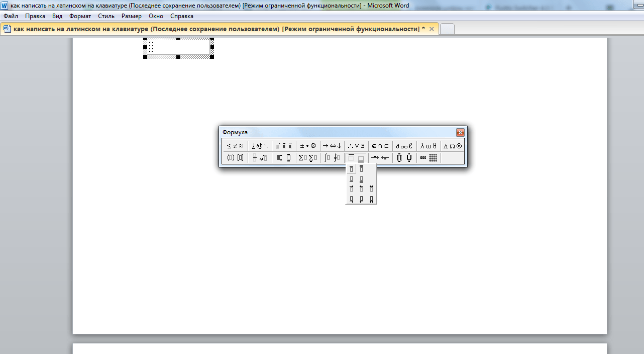
Task: Open relational symbols palette (≤ ≠ ≈)
Action: 235,146
